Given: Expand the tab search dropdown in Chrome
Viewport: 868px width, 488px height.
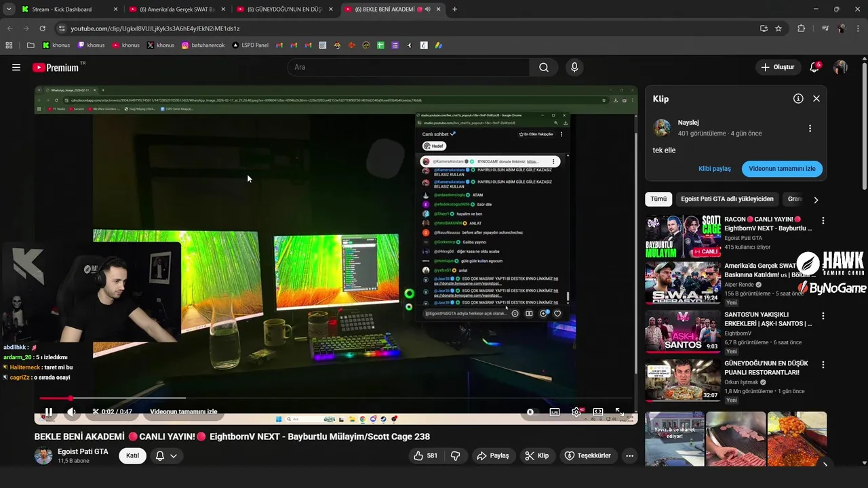Looking at the screenshot, I should click(9, 9).
